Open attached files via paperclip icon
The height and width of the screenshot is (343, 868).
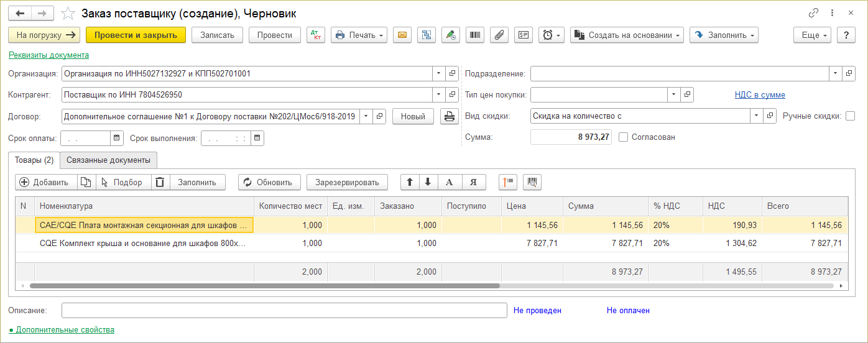pyautogui.click(x=499, y=35)
